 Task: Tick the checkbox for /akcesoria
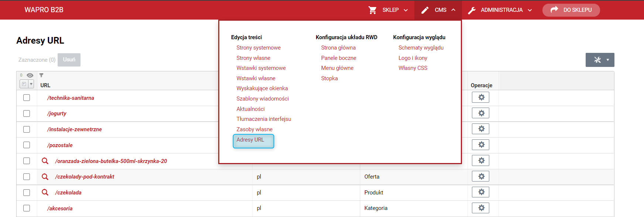coord(27,208)
